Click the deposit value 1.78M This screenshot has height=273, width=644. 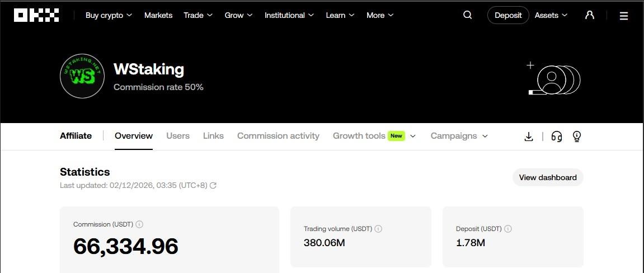tap(471, 243)
